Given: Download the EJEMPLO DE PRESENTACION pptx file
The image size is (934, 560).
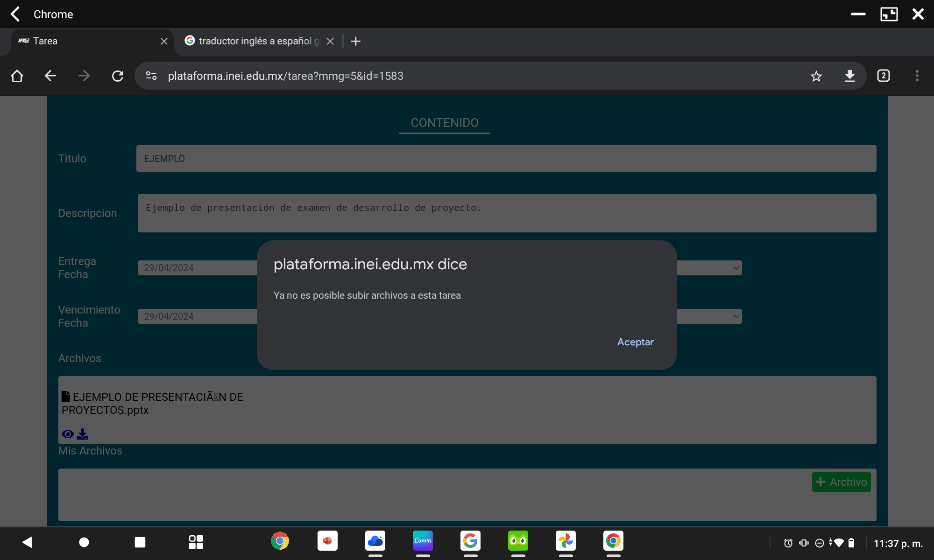Looking at the screenshot, I should [83, 434].
